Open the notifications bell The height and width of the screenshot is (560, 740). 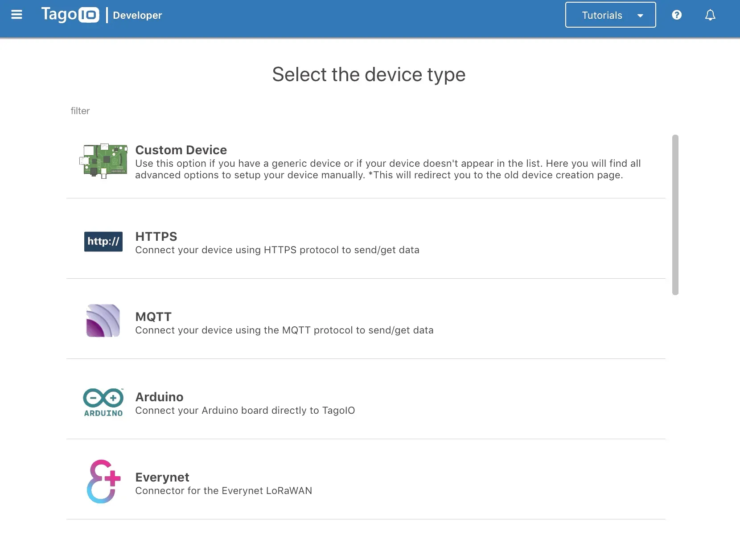pos(710,15)
